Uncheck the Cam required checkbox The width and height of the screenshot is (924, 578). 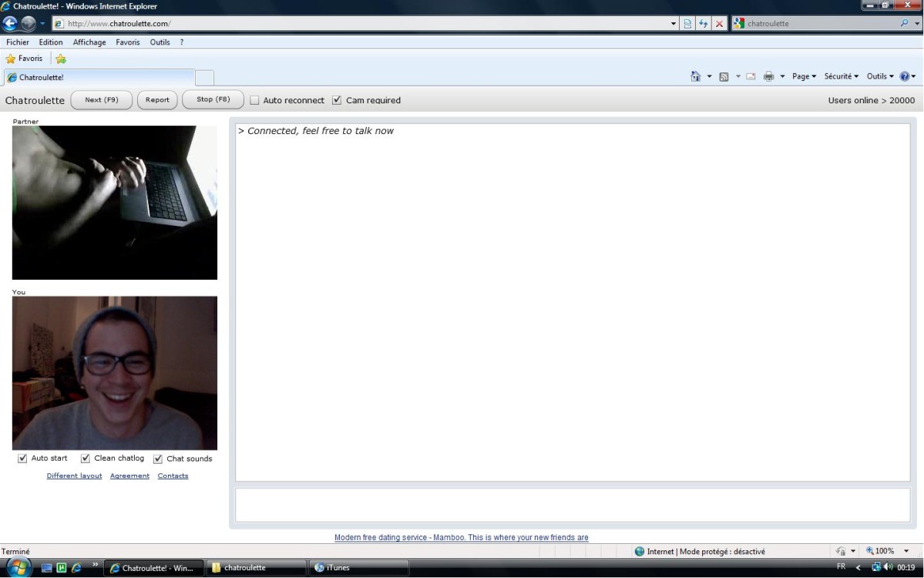coord(337,100)
